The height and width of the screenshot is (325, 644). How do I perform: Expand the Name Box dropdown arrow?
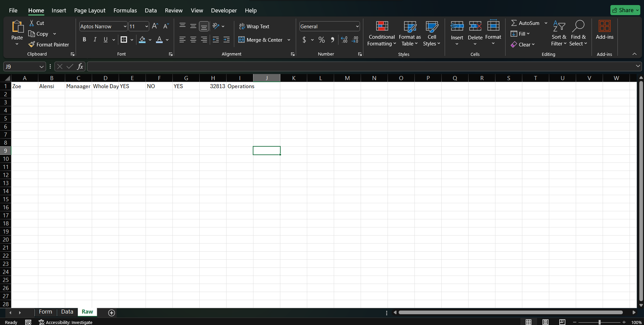tap(42, 67)
